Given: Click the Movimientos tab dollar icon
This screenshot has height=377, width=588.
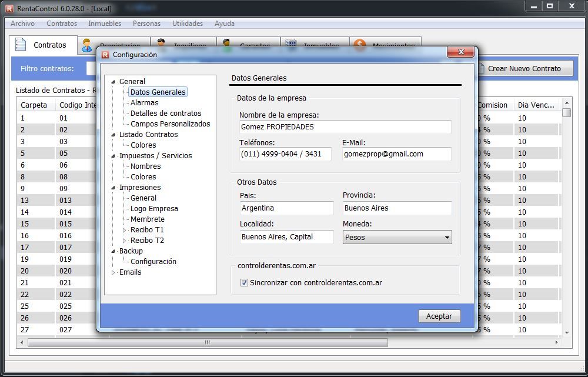Looking at the screenshot, I should coord(360,45).
